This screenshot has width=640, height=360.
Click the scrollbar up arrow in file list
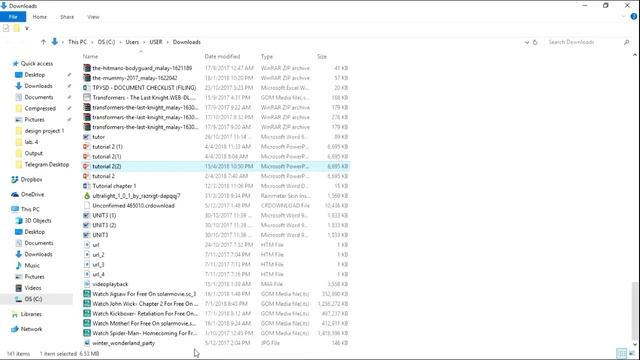click(x=635, y=55)
